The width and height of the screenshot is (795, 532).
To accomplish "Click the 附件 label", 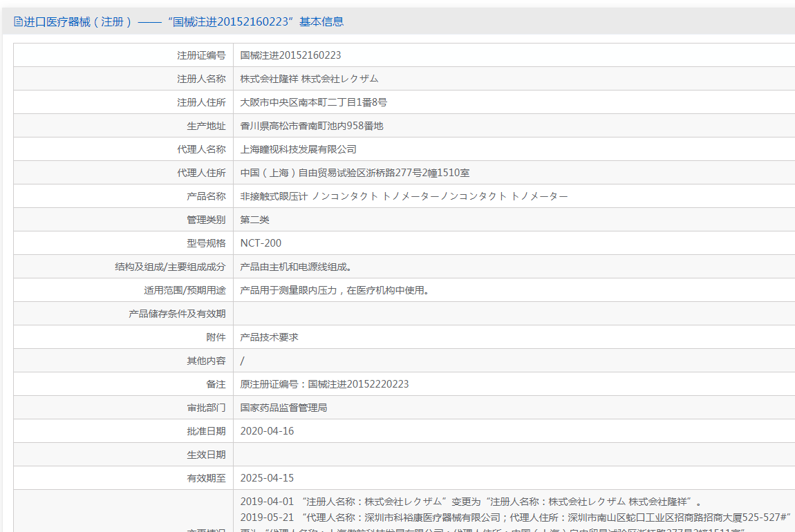I will (x=216, y=337).
